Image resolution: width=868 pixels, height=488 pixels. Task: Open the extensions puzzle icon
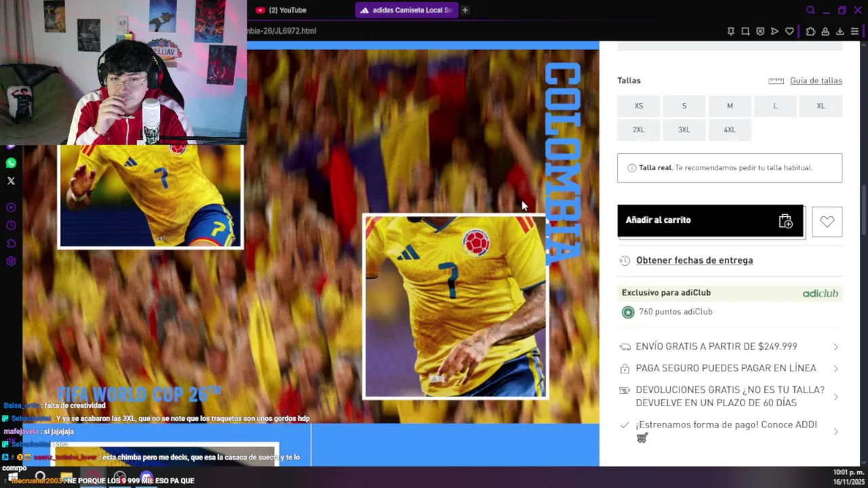pos(810,31)
